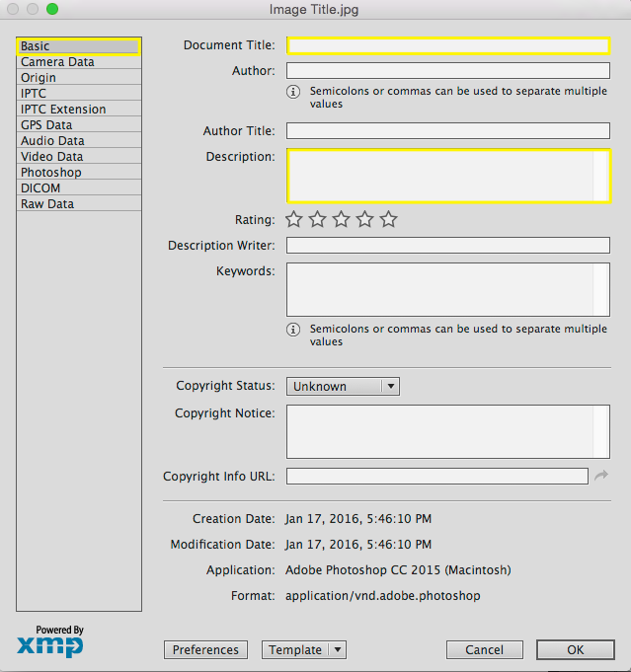This screenshot has height=672, width=631.
Task: Focus the Keywords text area
Action: (439, 288)
